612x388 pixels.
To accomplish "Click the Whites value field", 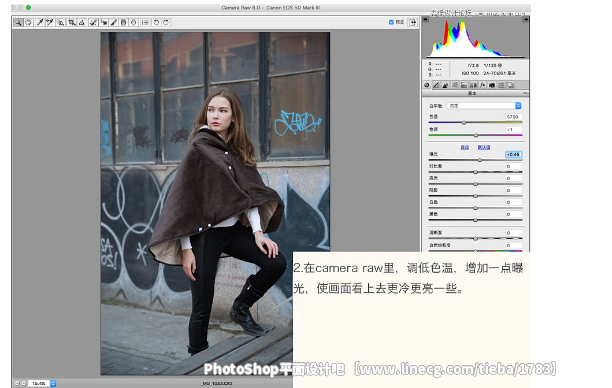I will click(513, 202).
